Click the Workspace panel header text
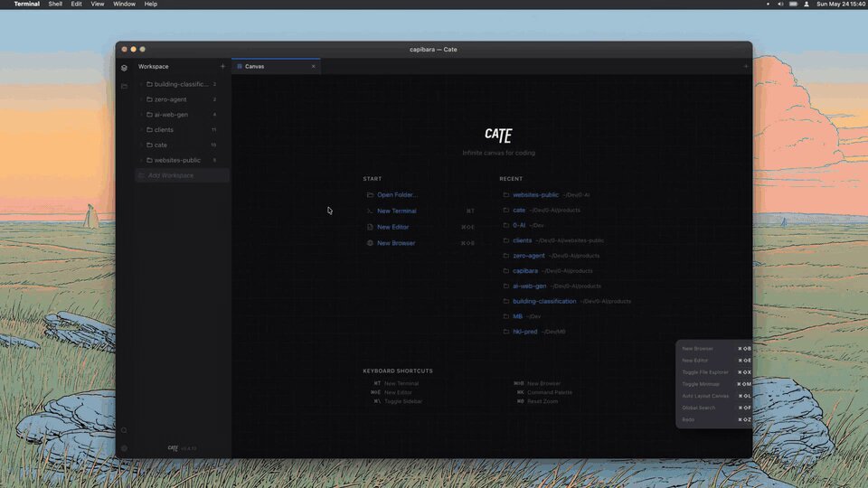The width and height of the screenshot is (868, 488). [x=154, y=66]
